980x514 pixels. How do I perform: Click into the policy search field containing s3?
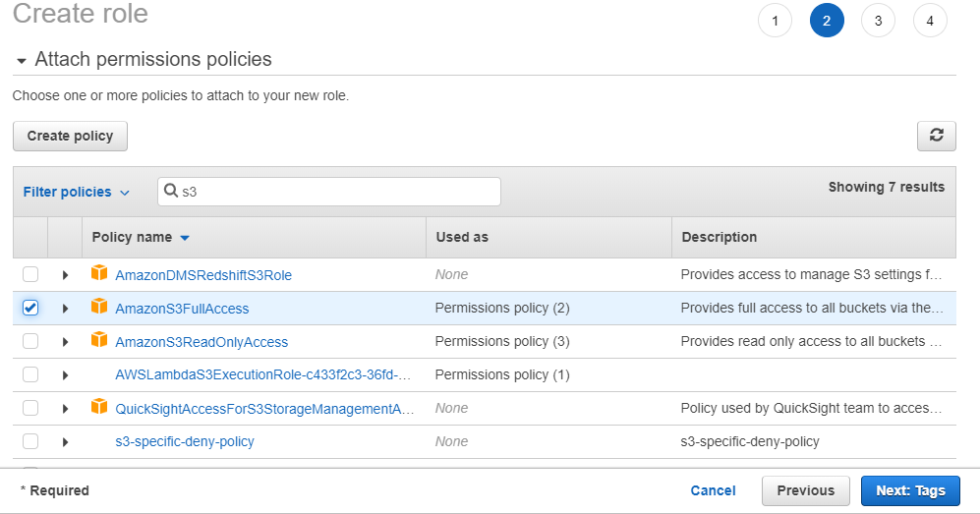pos(328,192)
